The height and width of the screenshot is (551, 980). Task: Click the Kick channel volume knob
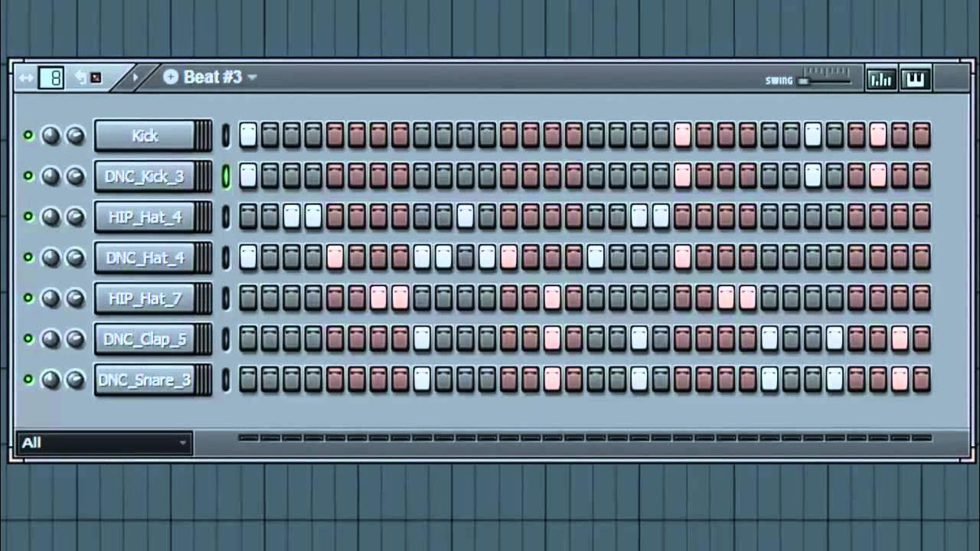tap(75, 135)
